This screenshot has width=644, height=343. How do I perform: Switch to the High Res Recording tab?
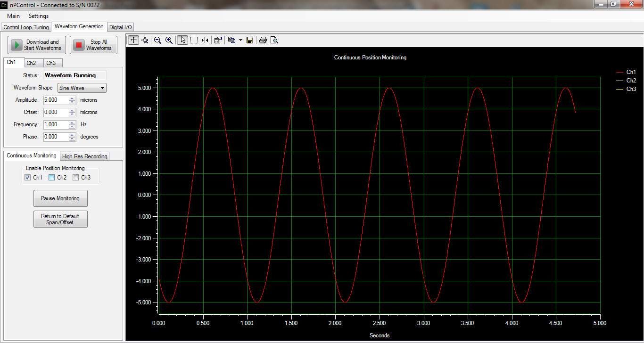pos(85,156)
